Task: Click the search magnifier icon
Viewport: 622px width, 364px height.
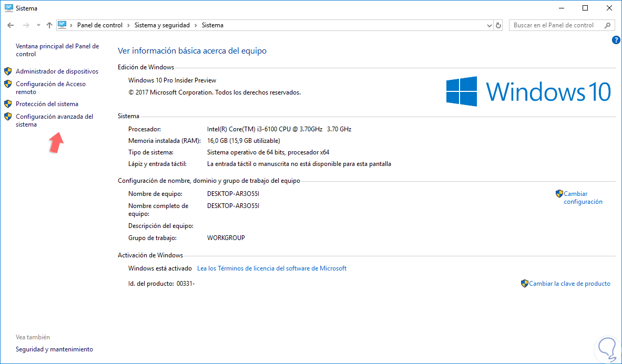Action: (607, 25)
